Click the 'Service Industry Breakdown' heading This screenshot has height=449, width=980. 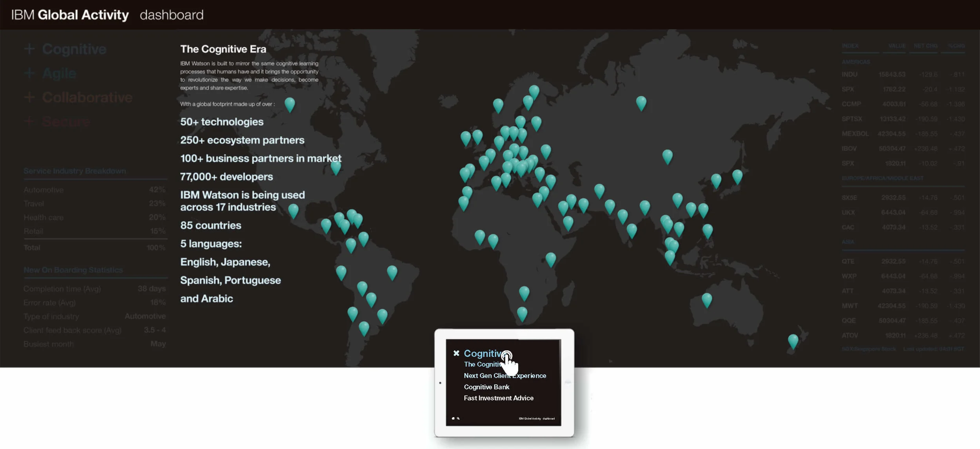tap(74, 171)
